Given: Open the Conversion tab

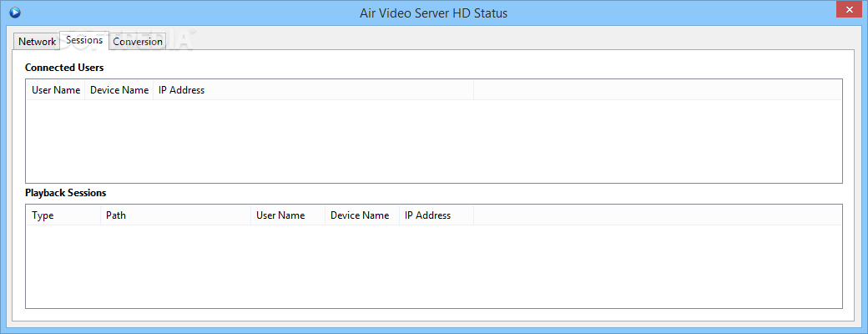Looking at the screenshot, I should 138,42.
